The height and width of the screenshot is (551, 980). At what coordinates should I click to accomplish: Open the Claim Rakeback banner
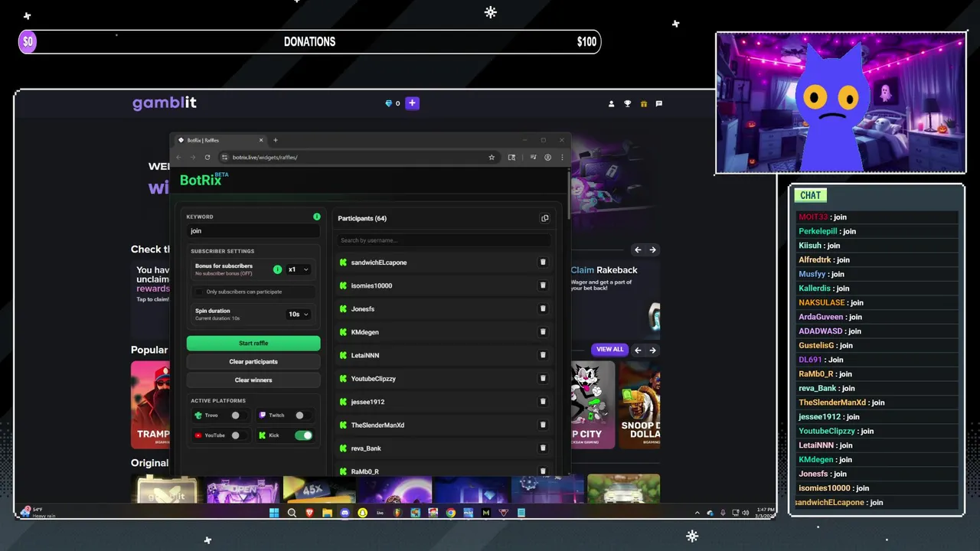(615, 299)
